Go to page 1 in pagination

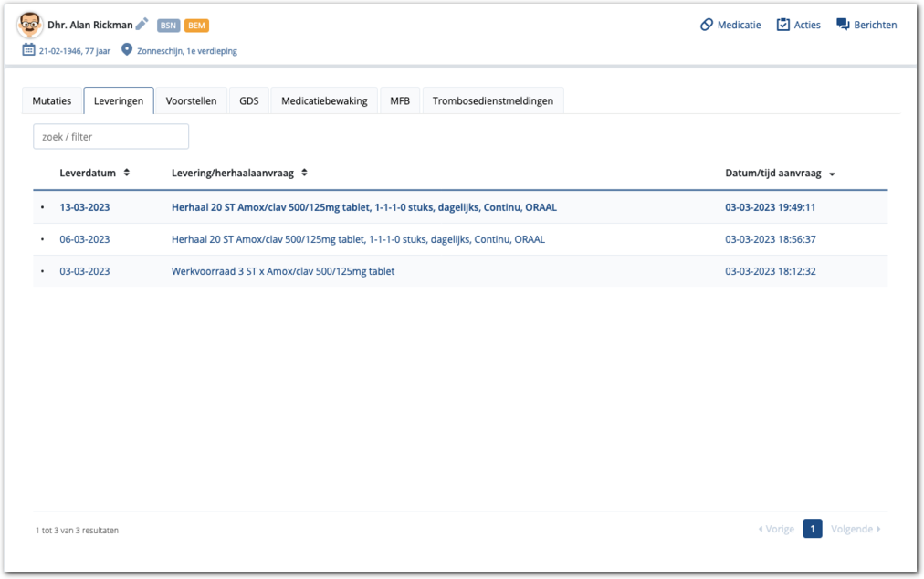click(x=813, y=529)
